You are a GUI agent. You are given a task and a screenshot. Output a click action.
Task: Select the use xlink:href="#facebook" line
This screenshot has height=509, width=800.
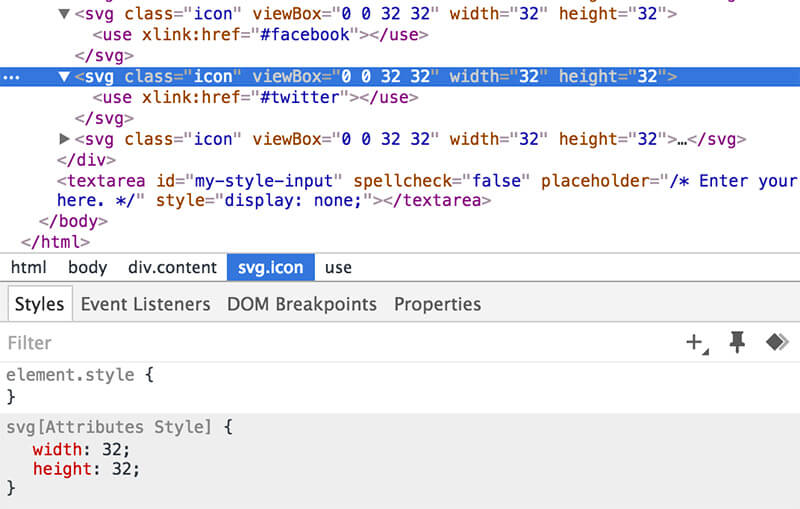pos(260,35)
